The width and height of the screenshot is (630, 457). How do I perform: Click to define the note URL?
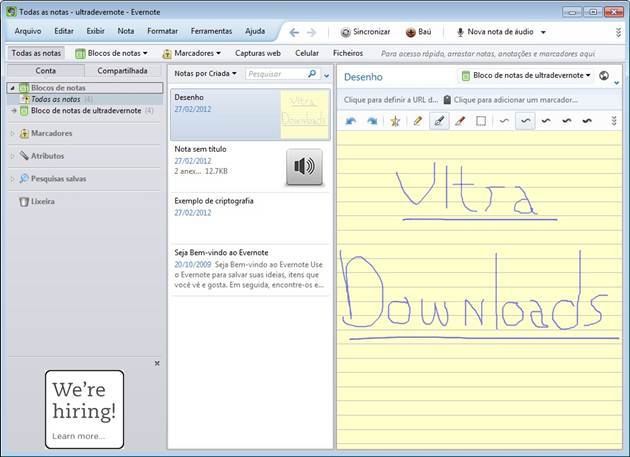391,100
